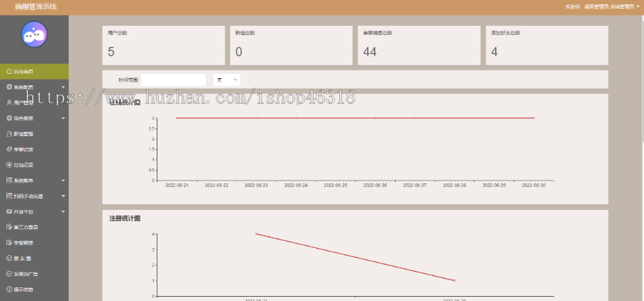Click the 单聊消息总数 card showing 44

point(419,45)
